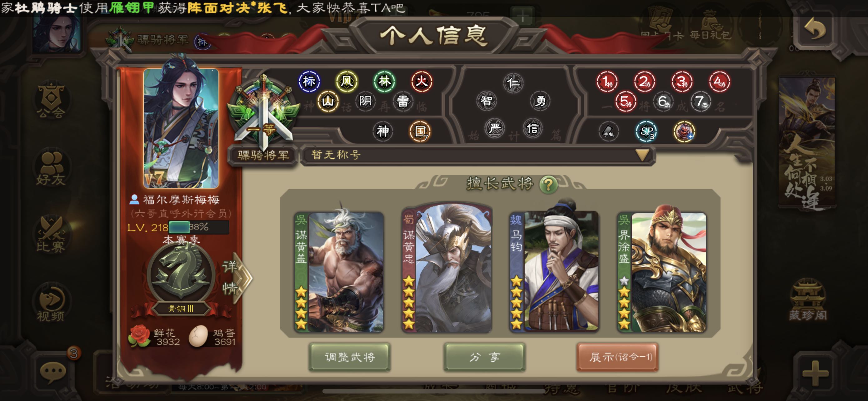Toggle the 阴 expansion pack badge
The image size is (868, 401).
point(365,101)
